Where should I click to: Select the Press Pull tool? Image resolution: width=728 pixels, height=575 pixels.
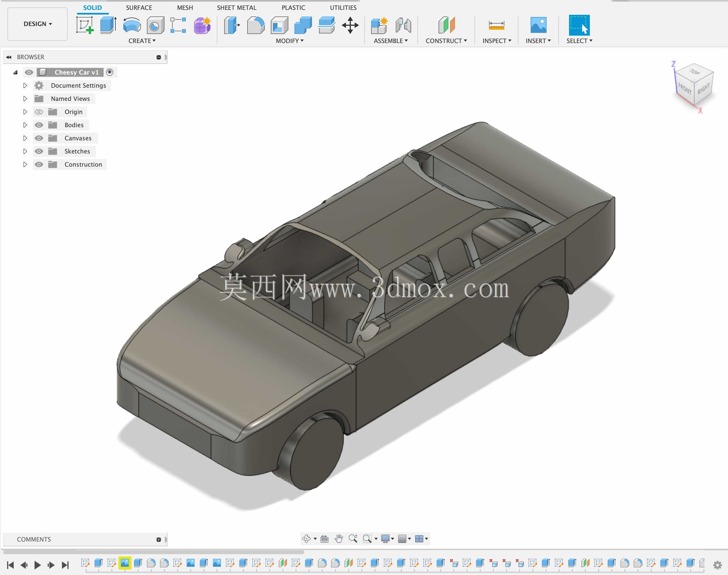coord(232,25)
